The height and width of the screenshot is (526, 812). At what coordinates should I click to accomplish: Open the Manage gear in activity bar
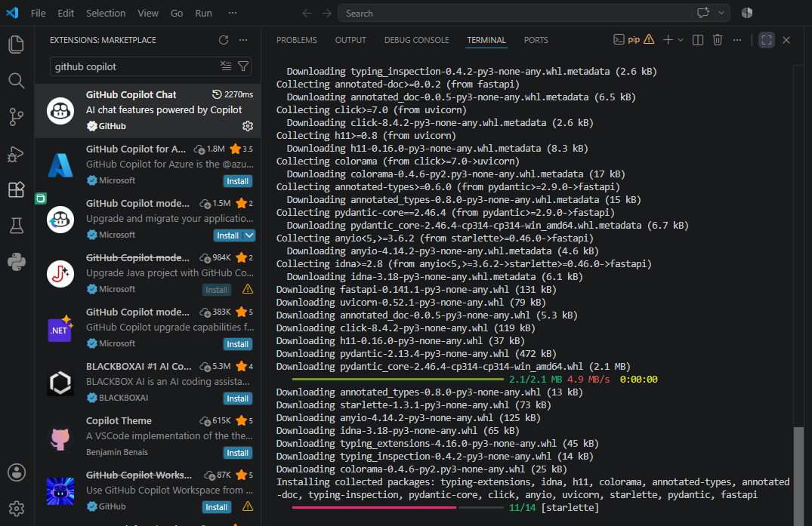(17, 509)
